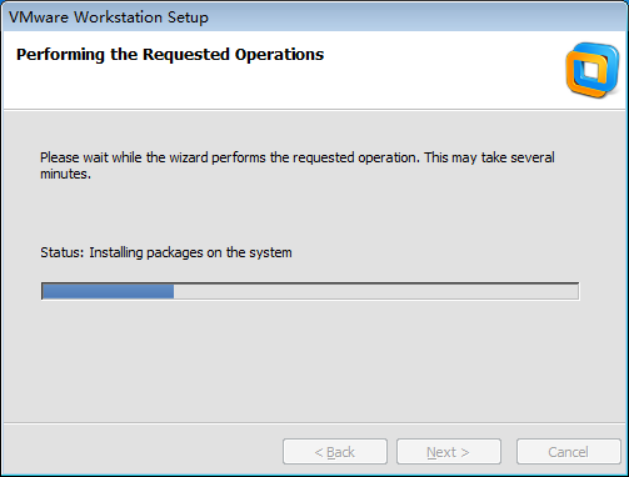Viewport: 629px width, 478px height.
Task: Click the right end of progress track
Action: (x=574, y=291)
